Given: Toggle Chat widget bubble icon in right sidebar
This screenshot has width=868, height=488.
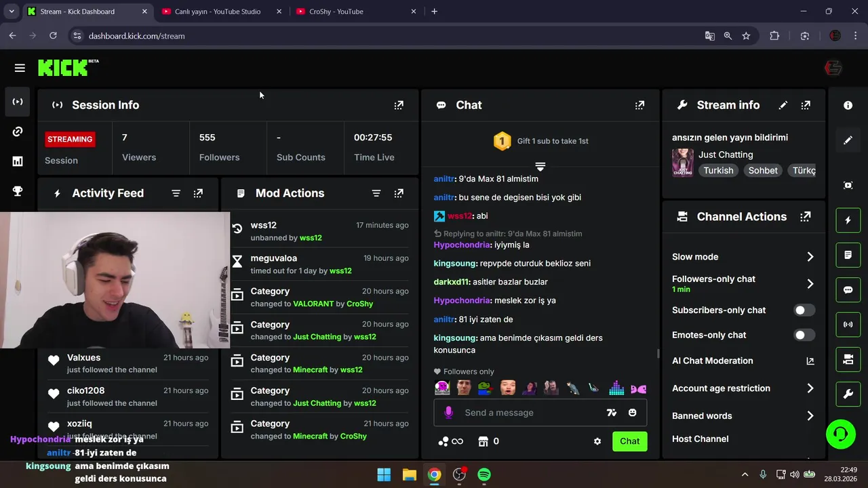Looking at the screenshot, I should click(x=848, y=290).
